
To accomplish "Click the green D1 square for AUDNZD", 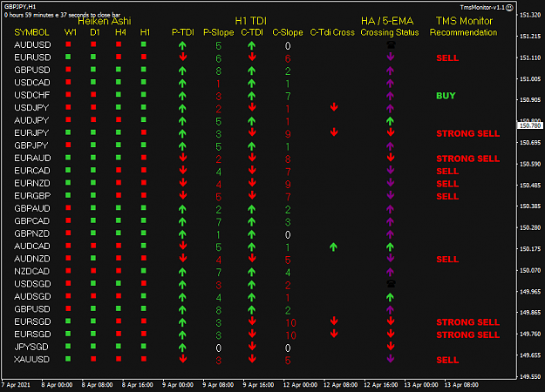I will (x=93, y=258).
